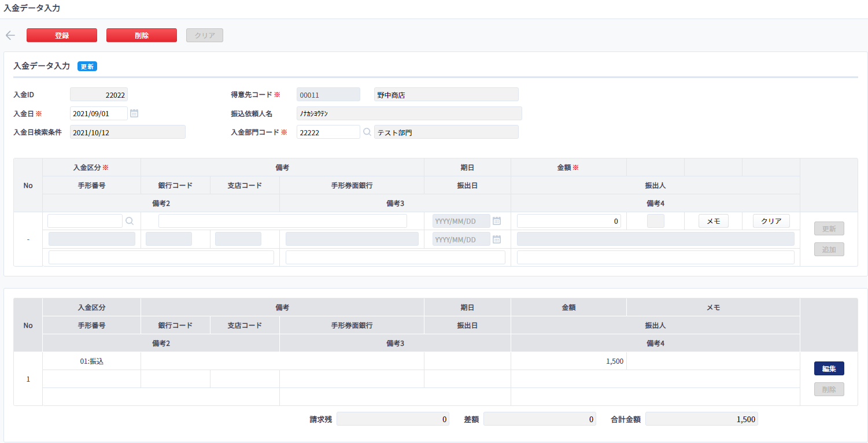Click the 請求残 field showing 0
868x443 pixels.
click(393, 419)
